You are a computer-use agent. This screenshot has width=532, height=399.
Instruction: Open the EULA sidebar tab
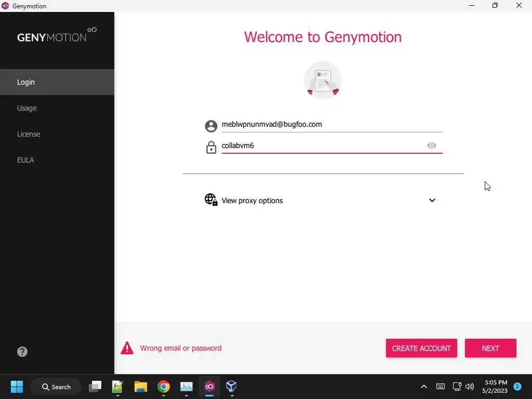tap(57, 160)
